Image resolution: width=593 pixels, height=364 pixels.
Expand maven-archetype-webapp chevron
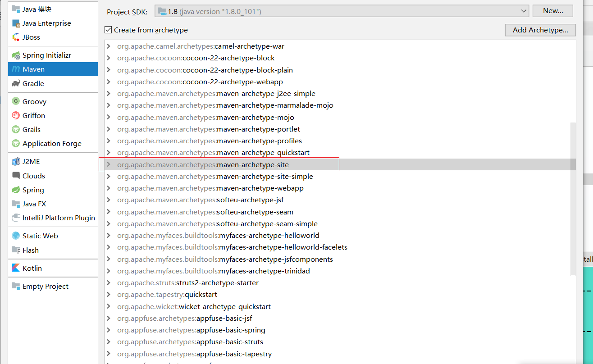(109, 188)
